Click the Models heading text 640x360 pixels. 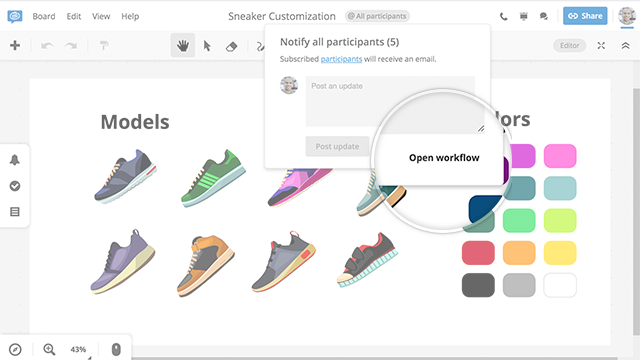click(135, 122)
